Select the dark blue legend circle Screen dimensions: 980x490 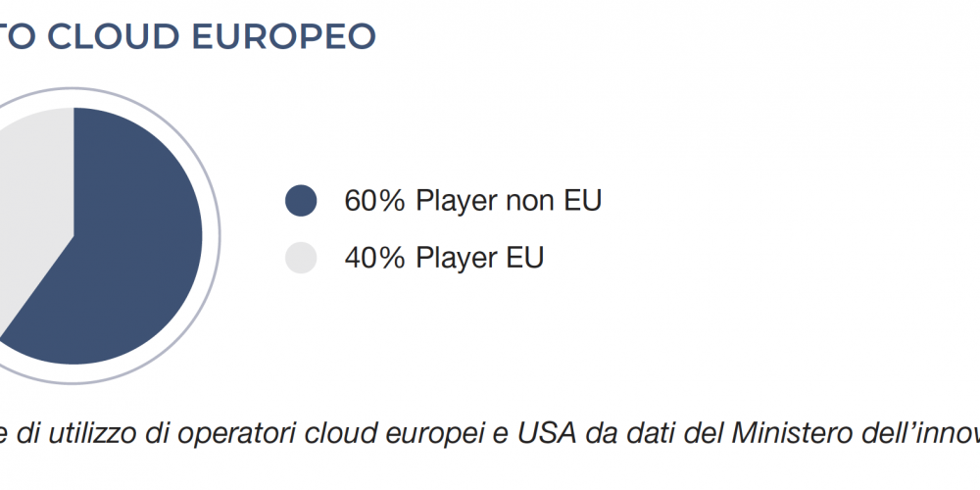point(301,201)
